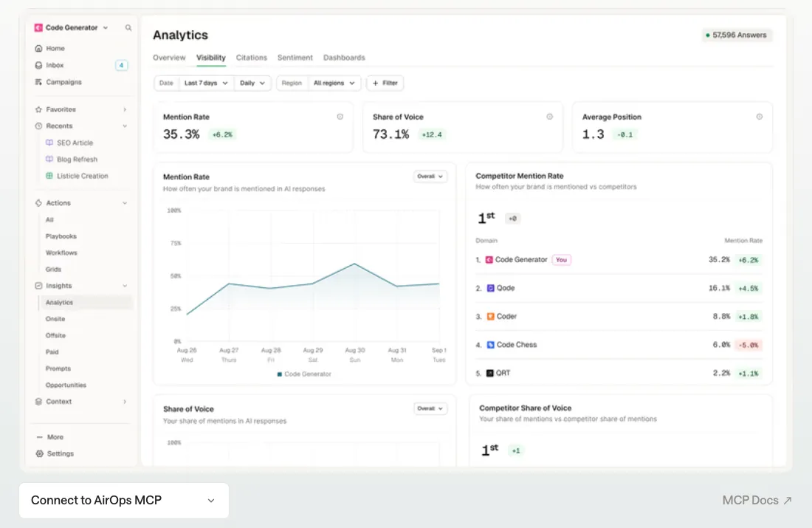
Task: Click the Insights chart icon
Action: [38, 286]
